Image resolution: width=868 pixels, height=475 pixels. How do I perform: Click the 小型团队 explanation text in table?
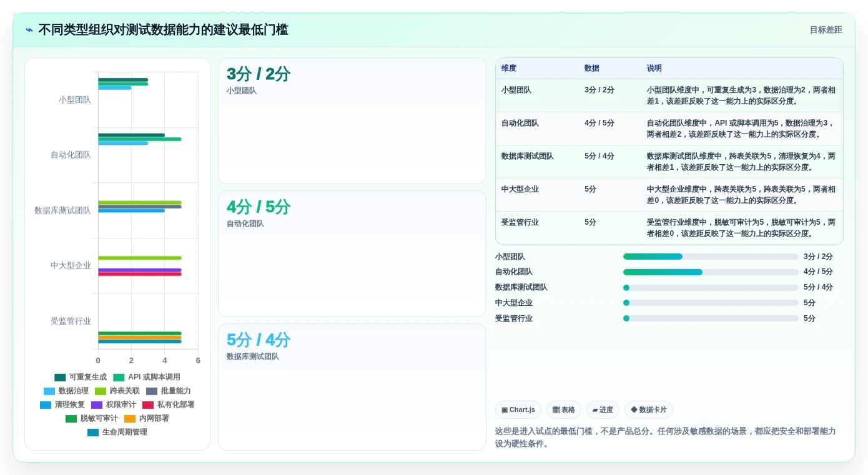[741, 95]
